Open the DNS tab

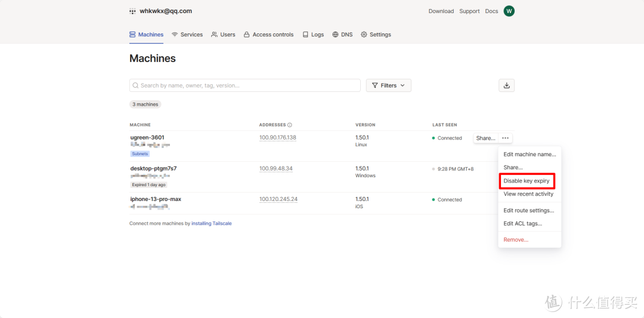pyautogui.click(x=342, y=35)
